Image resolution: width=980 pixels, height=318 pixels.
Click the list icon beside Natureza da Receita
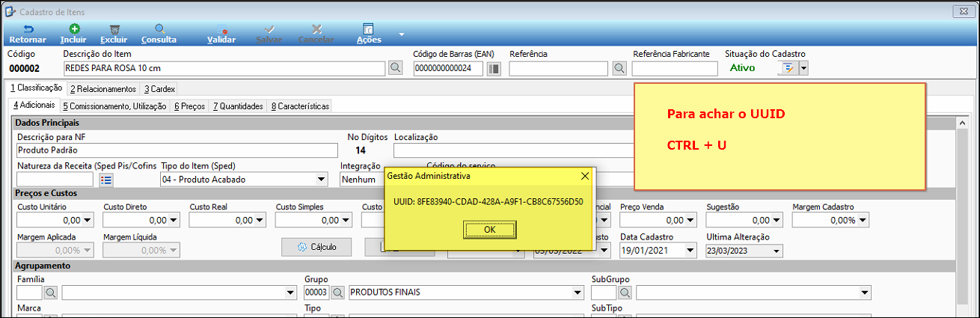[105, 180]
